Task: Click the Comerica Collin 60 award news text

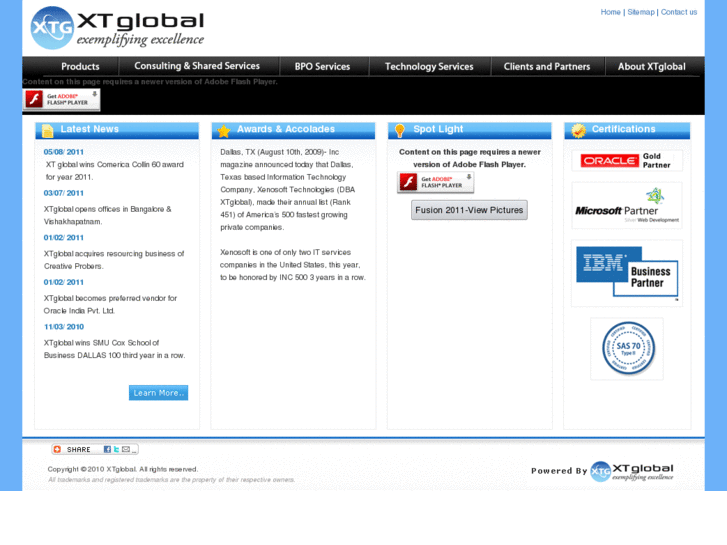Action: pos(115,171)
